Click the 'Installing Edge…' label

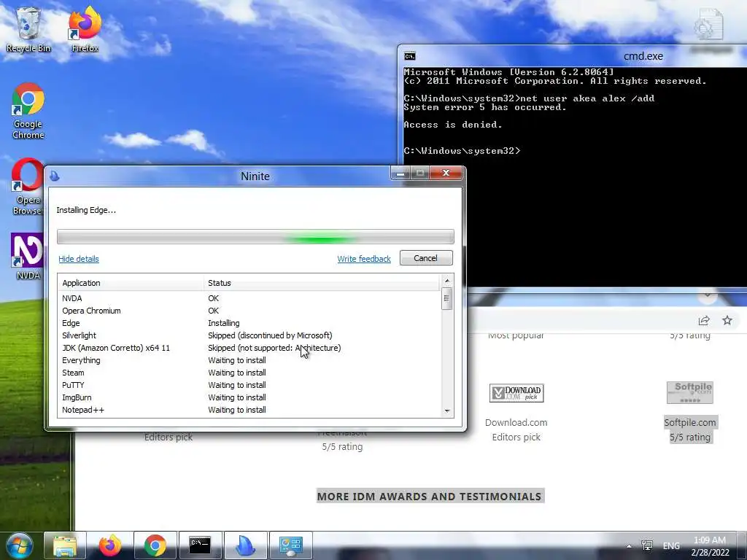(x=86, y=210)
